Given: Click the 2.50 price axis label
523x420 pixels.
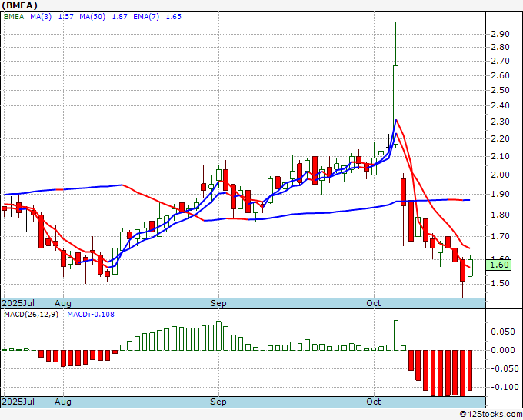Looking at the screenshot, I should [x=501, y=91].
